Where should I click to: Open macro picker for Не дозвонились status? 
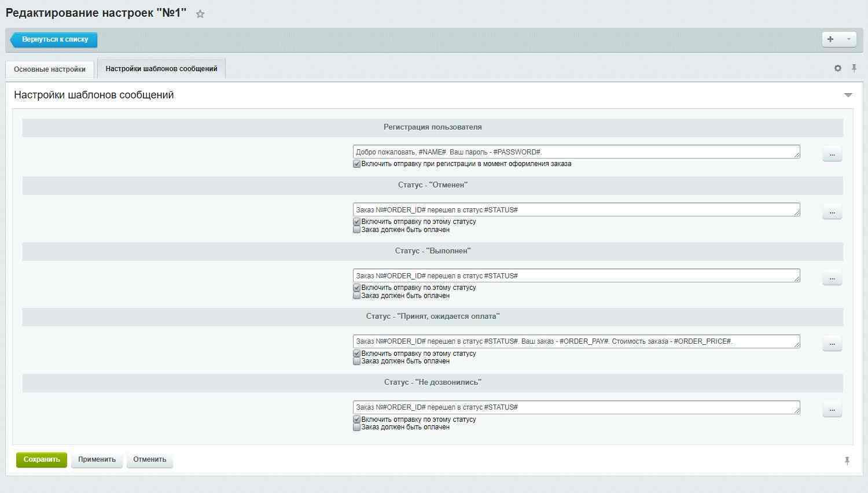click(x=832, y=410)
